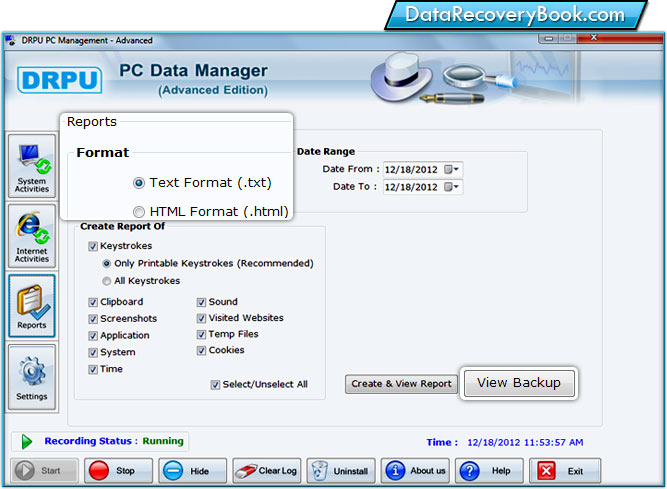
Task: Click the PC Data Manager title
Action: pos(193,71)
